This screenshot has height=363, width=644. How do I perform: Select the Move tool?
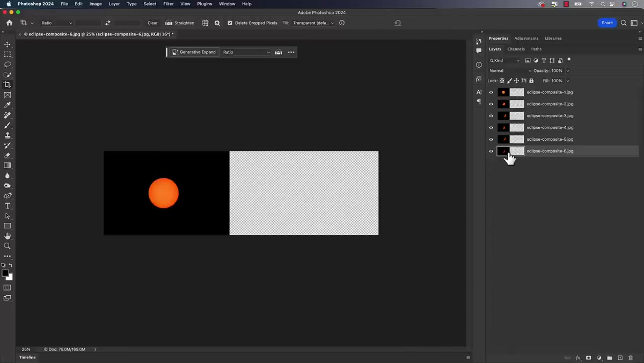click(x=8, y=45)
